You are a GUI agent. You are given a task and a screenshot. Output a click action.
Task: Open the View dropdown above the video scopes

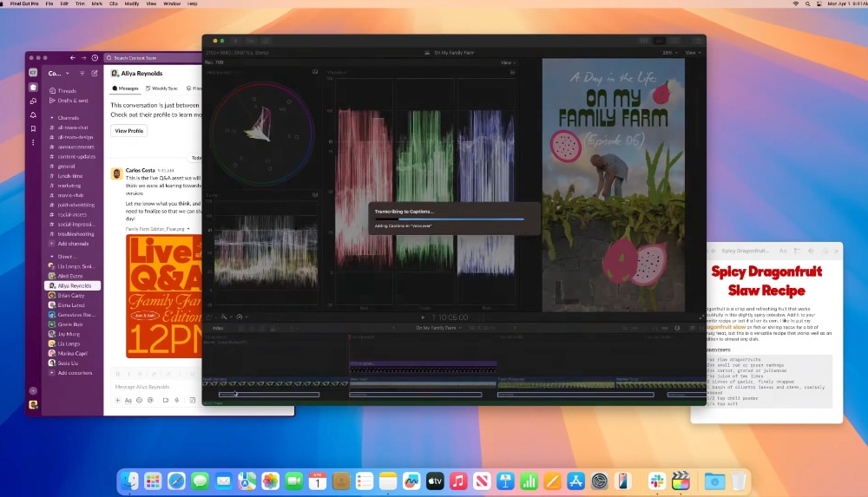click(508, 62)
